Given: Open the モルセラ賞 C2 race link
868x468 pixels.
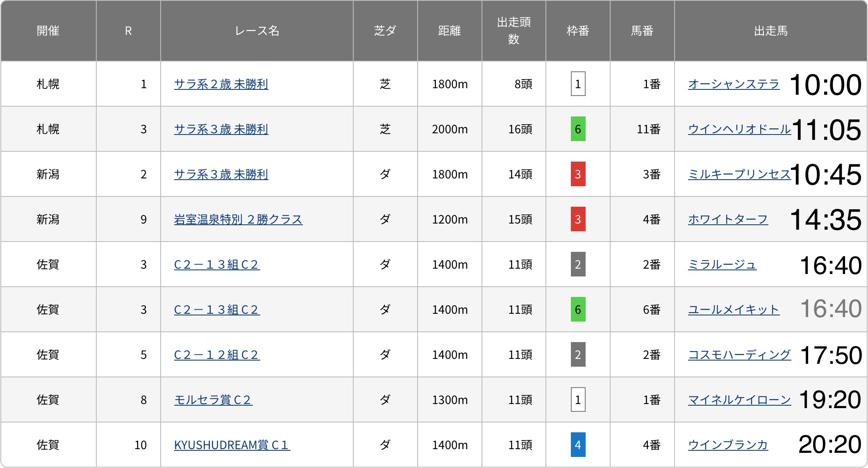Looking at the screenshot, I should click(213, 400).
